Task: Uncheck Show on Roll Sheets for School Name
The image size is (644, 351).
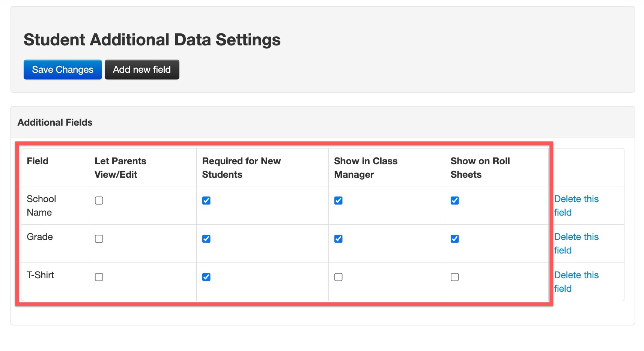Action: click(x=455, y=201)
